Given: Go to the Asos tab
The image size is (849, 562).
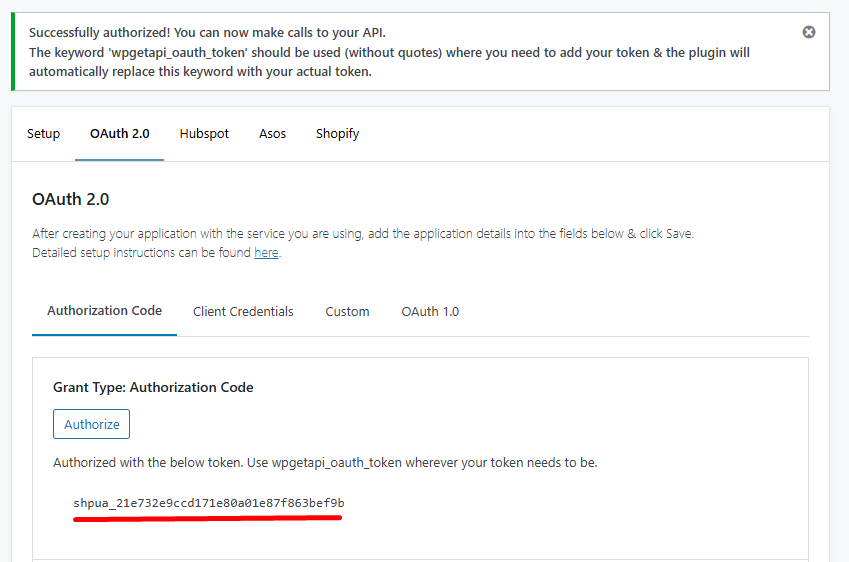Looking at the screenshot, I should (272, 134).
